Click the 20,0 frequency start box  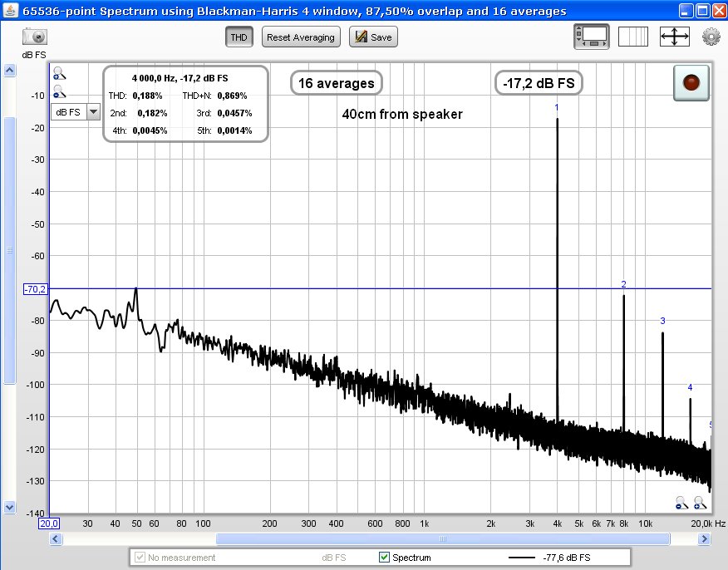click(x=49, y=523)
